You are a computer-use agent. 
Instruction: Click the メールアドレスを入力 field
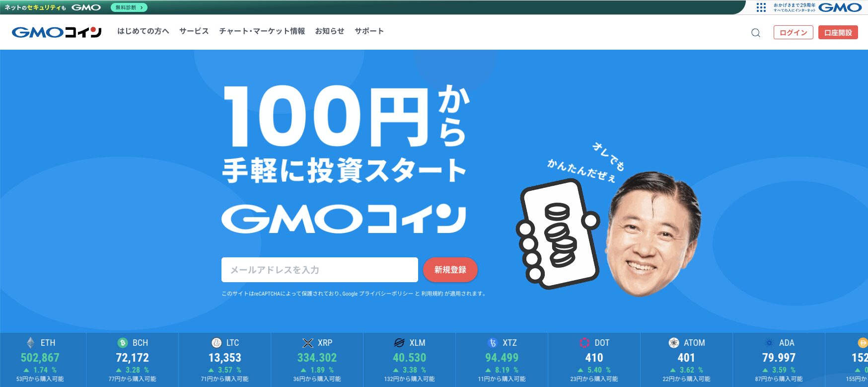pyautogui.click(x=320, y=270)
